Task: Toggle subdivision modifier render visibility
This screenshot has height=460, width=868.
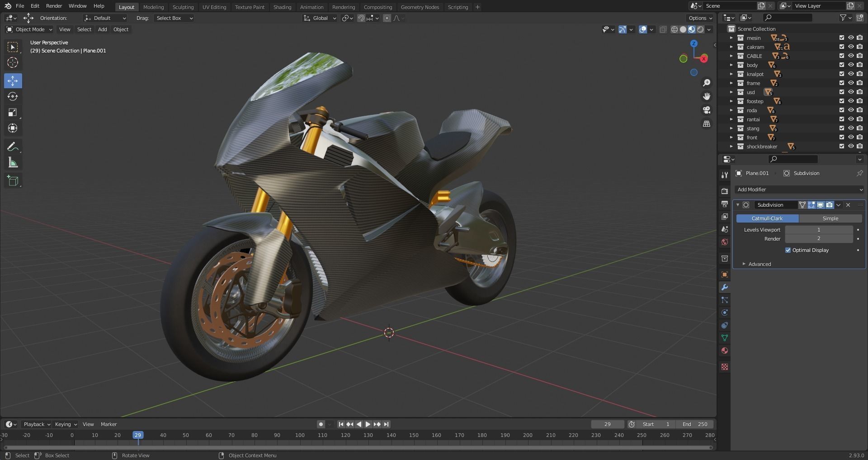Action: (830, 205)
